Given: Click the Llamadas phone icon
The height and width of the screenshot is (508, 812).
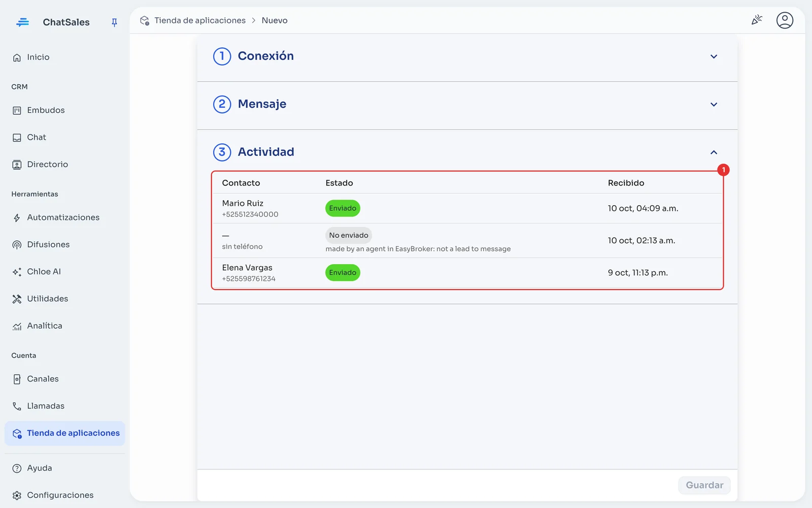Looking at the screenshot, I should pos(17,406).
